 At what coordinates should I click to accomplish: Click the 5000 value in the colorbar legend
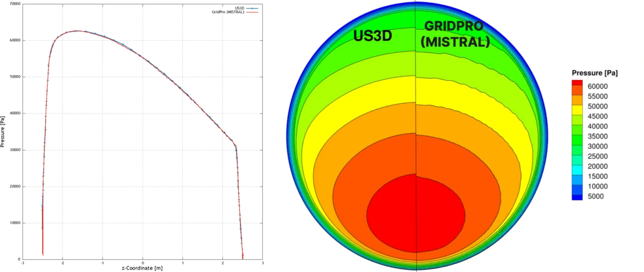(596, 196)
